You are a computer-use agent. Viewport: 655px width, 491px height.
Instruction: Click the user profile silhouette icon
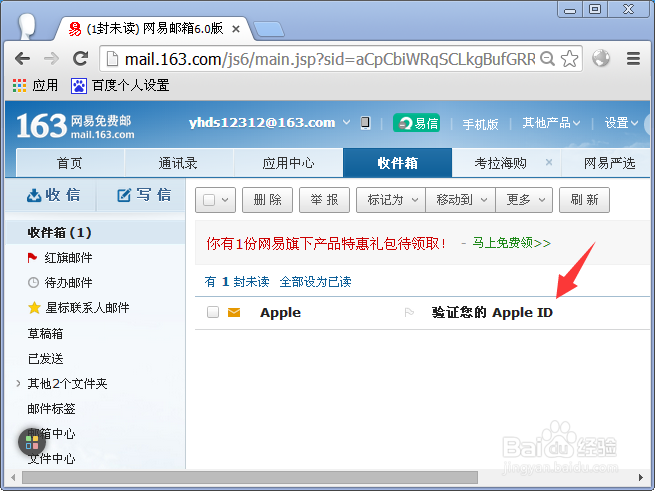[x=28, y=26]
